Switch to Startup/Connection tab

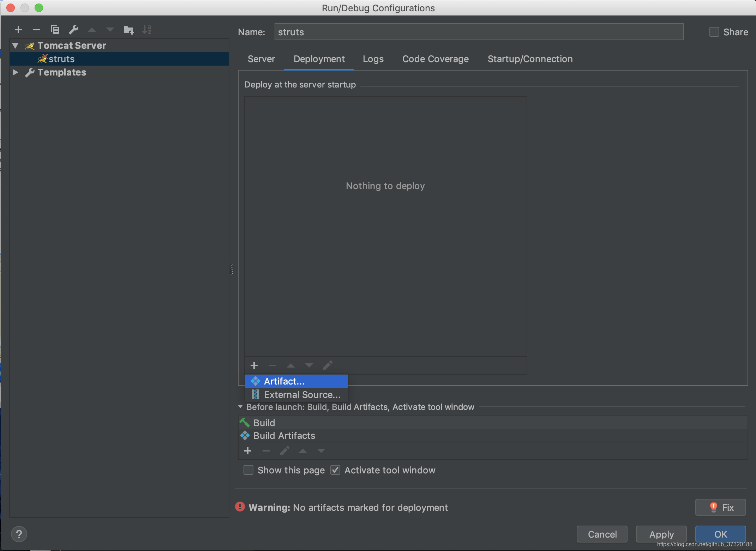point(530,59)
